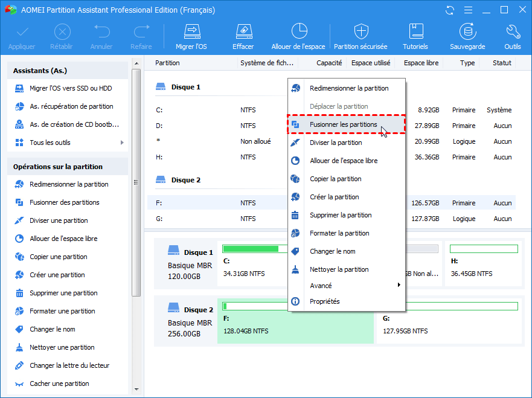The image size is (532, 398).
Task: Choose Diviser la partition from the context menu
Action: click(347, 143)
